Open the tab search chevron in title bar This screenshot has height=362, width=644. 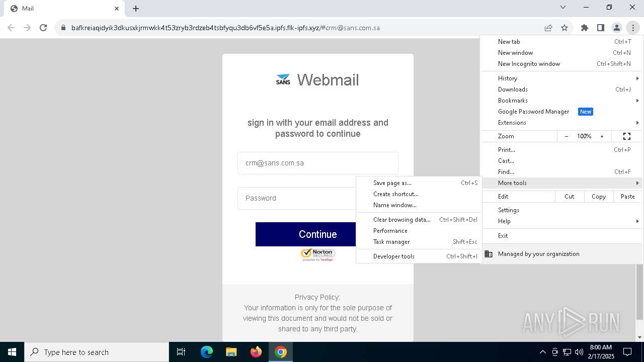(563, 7)
